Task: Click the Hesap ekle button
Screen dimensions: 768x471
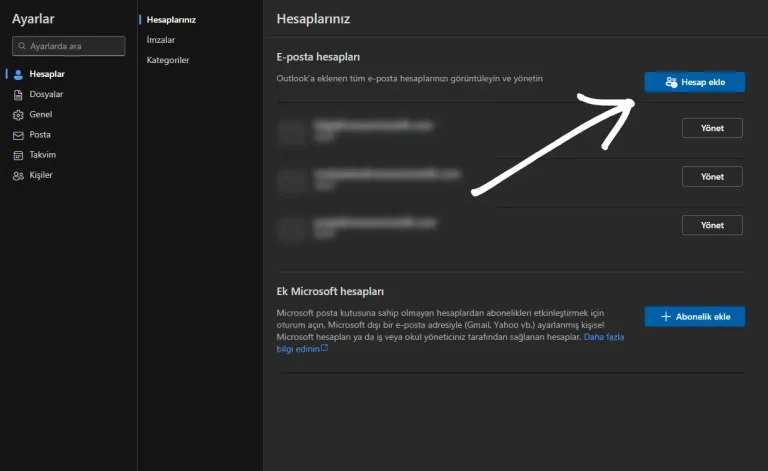Action: (694, 82)
